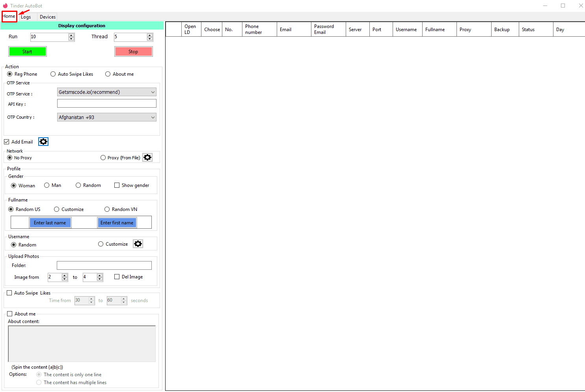This screenshot has width=585, height=392.
Task: Click the Server column header
Action: (x=358, y=30)
